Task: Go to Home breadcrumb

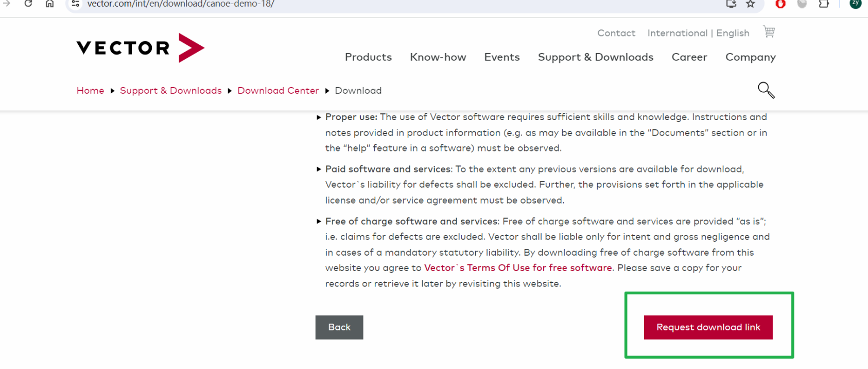Action: pos(90,91)
